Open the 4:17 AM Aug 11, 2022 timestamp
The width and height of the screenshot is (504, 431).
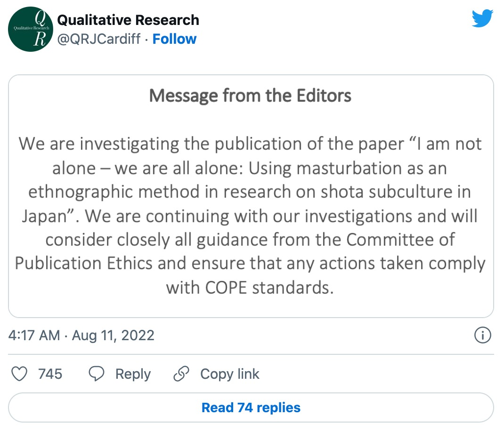[x=81, y=335]
